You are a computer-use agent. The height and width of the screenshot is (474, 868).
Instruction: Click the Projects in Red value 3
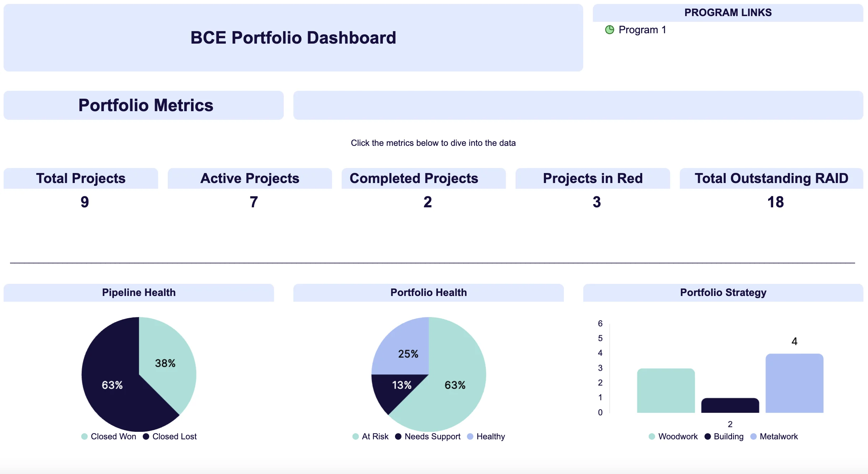coord(597,202)
